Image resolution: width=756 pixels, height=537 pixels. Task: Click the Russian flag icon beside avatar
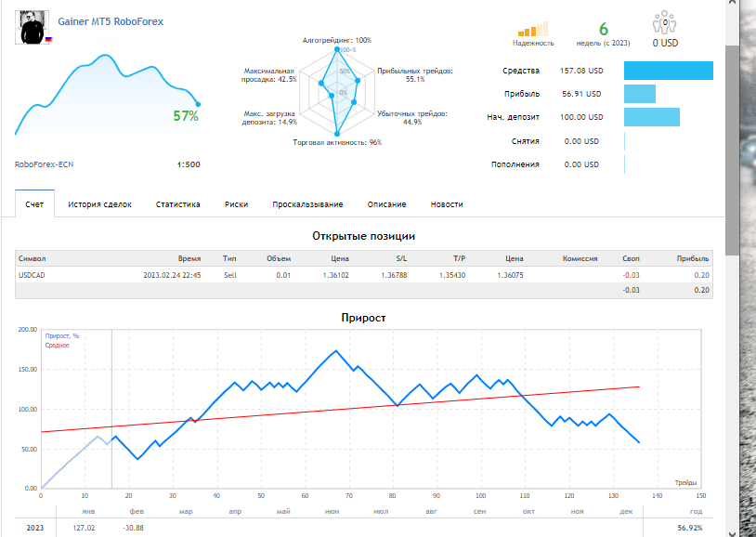click(x=48, y=40)
